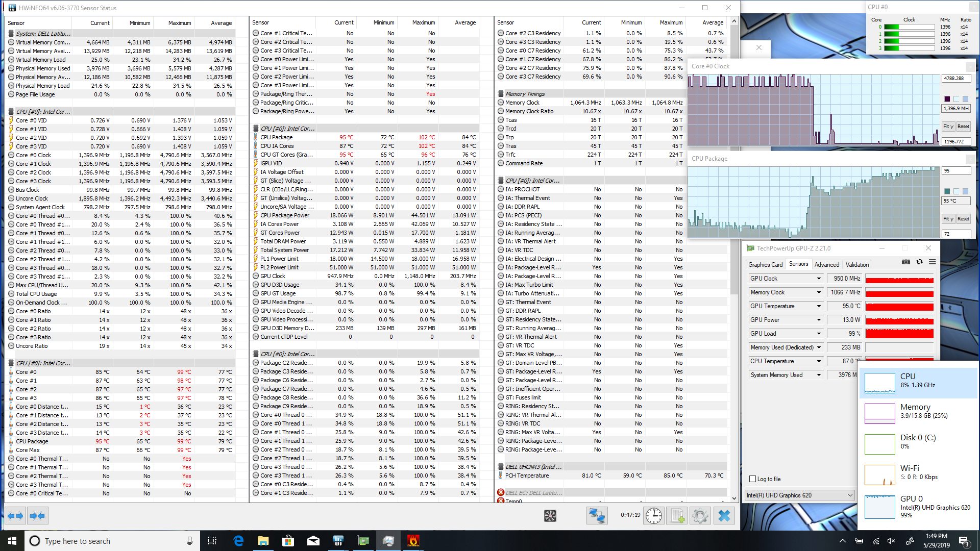Click Fit y on CPU Package graph

pyautogui.click(x=948, y=219)
